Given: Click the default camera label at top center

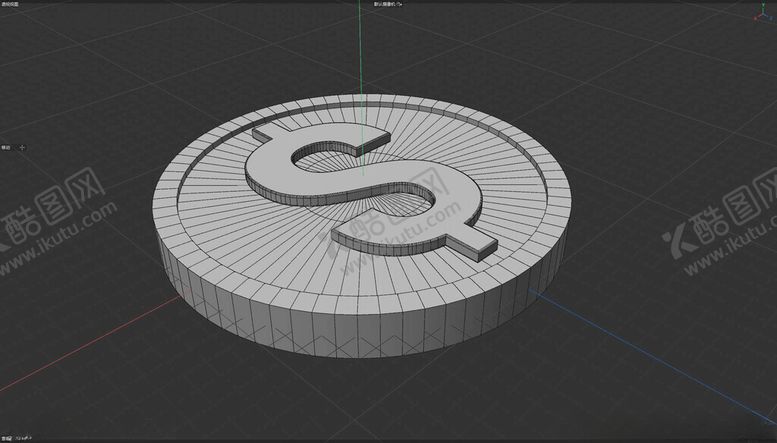Looking at the screenshot, I should pos(388,4).
